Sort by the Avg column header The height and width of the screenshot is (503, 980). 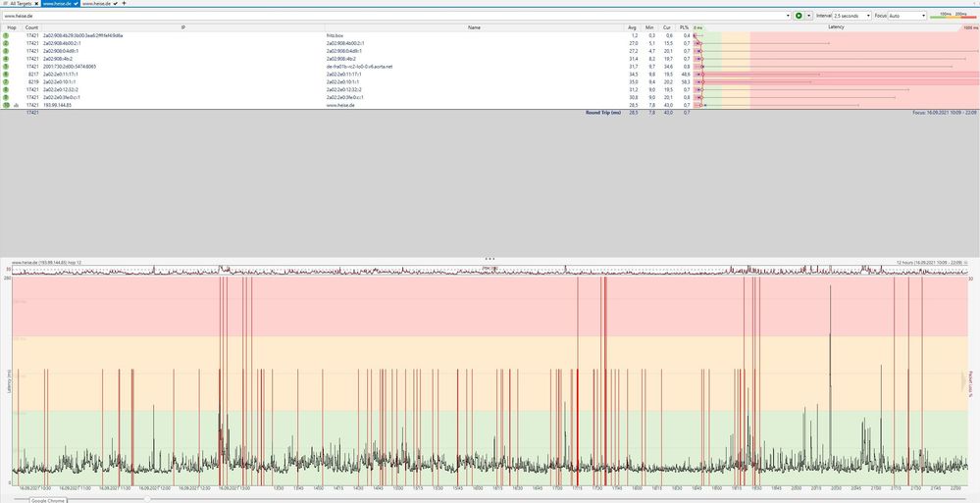[633, 27]
